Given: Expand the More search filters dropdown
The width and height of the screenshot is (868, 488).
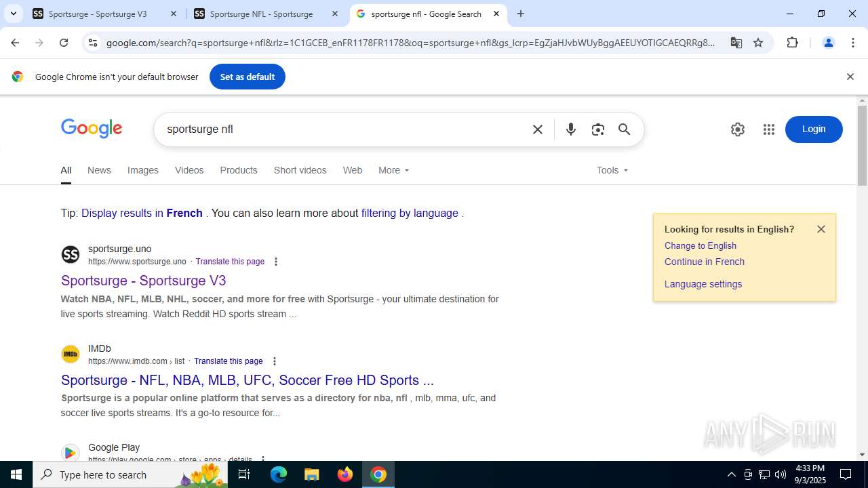Looking at the screenshot, I should 394,170.
